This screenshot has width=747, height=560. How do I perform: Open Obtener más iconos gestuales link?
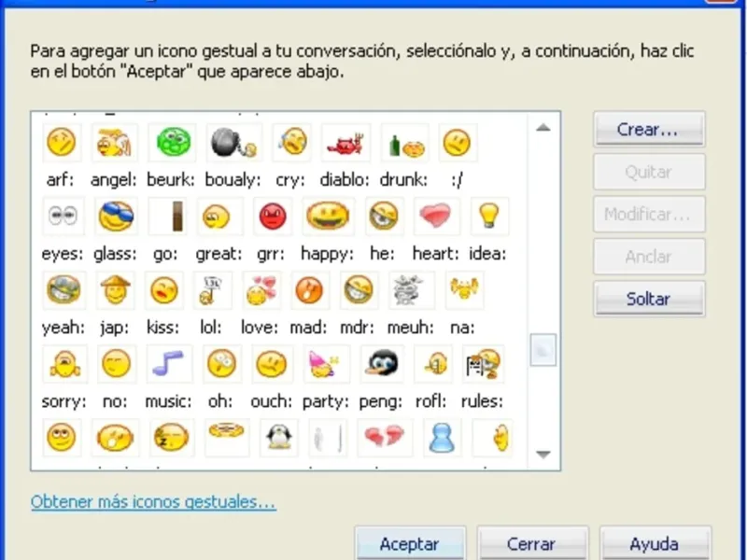(x=153, y=502)
